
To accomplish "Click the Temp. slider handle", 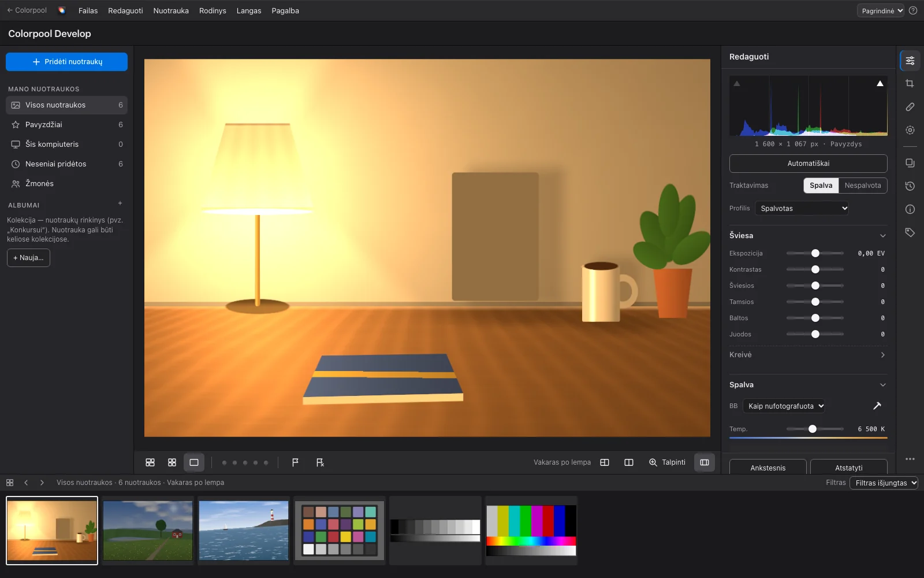I will tap(812, 429).
